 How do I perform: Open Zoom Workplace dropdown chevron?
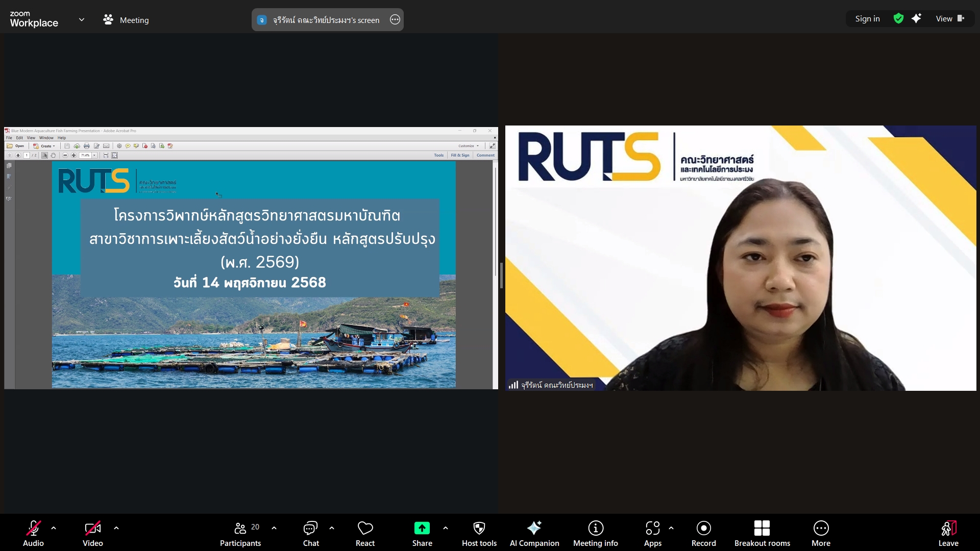[81, 20]
